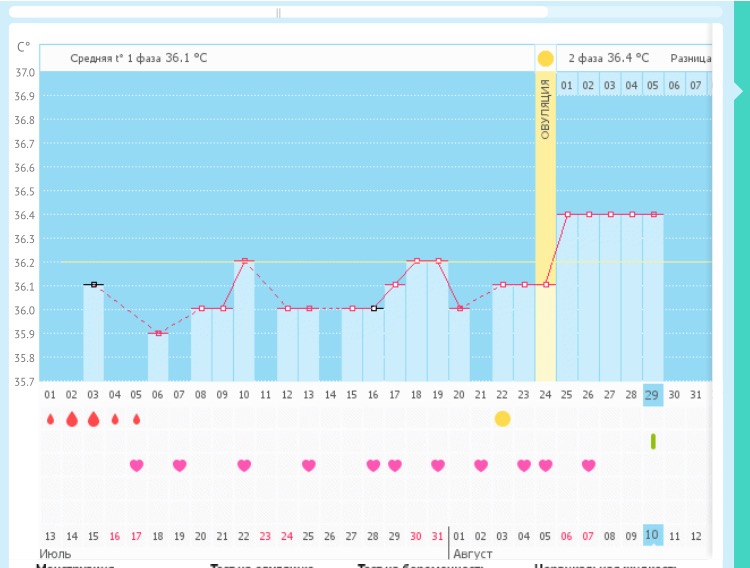This screenshot has height=568, width=750.
Task: Click the 2 фаза 36.4 °C header label
Action: tap(608, 58)
